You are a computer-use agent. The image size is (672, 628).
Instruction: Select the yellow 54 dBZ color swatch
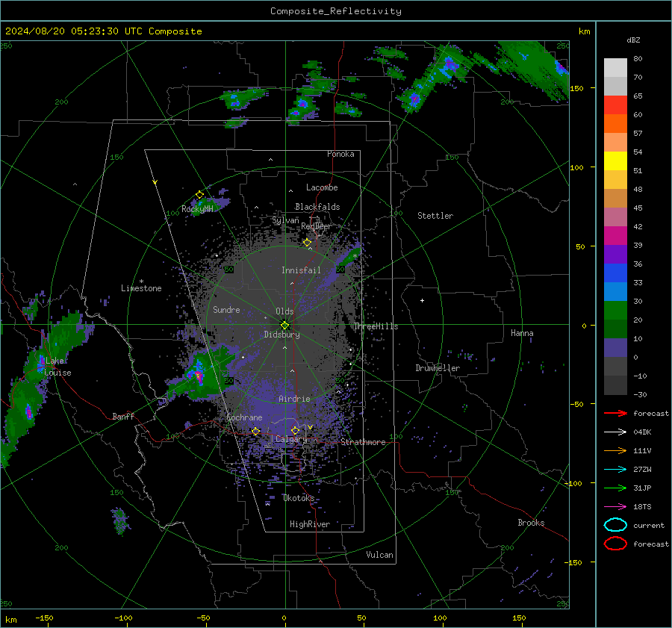pyautogui.click(x=615, y=161)
